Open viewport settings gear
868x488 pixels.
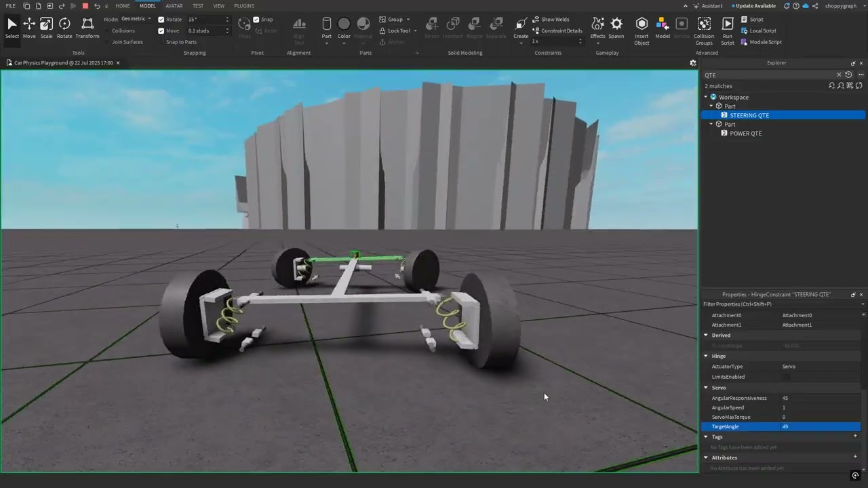pos(692,62)
